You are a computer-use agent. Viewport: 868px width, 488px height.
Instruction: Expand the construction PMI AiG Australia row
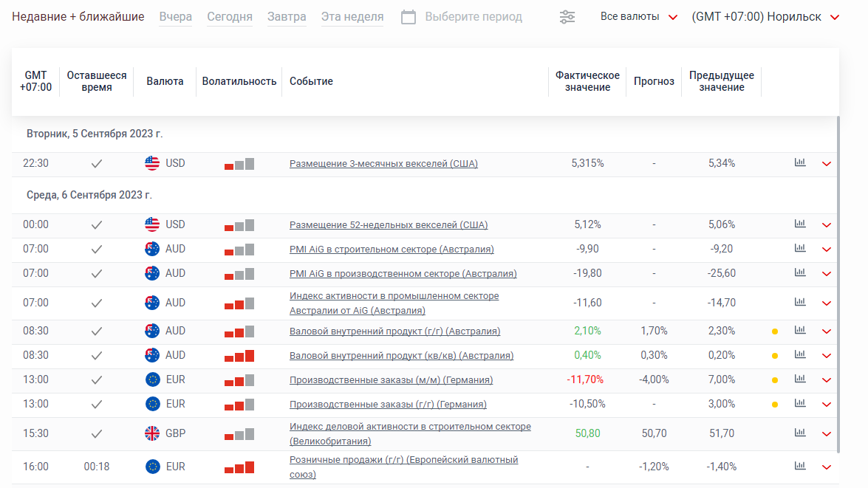click(827, 250)
